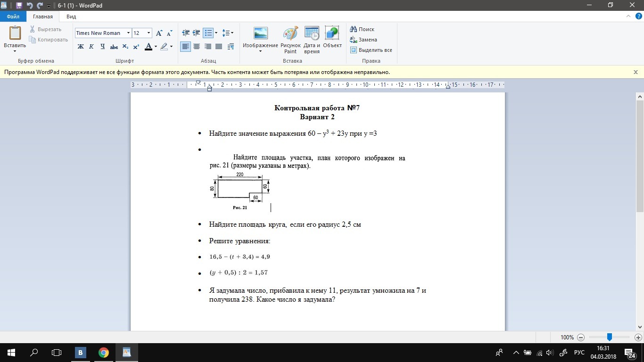Open the highlight color dropdown arrow
644x362 pixels.
(171, 47)
